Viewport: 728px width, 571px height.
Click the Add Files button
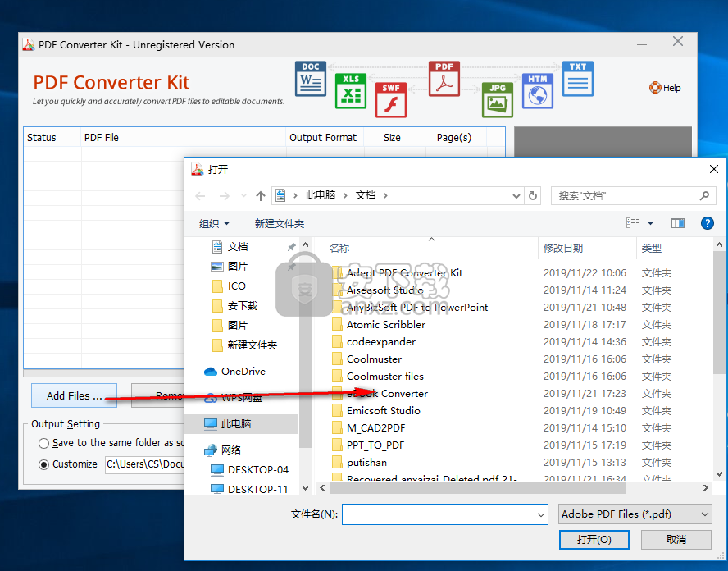tap(75, 395)
